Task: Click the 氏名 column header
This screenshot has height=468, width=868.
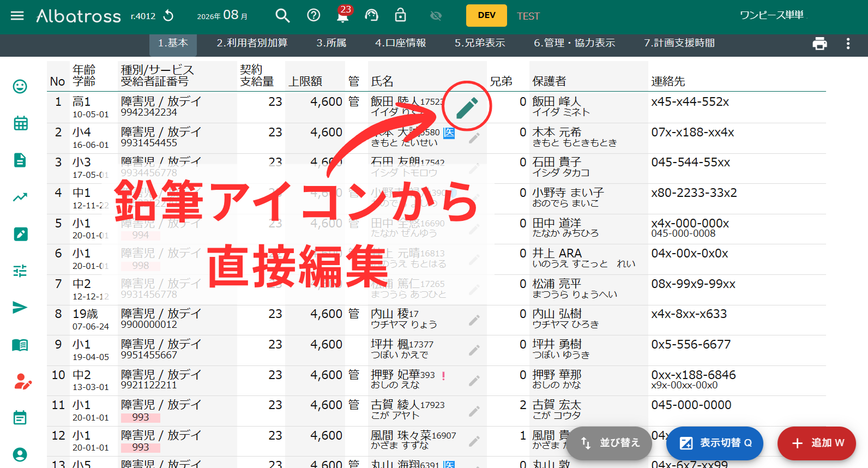Action: [x=382, y=81]
